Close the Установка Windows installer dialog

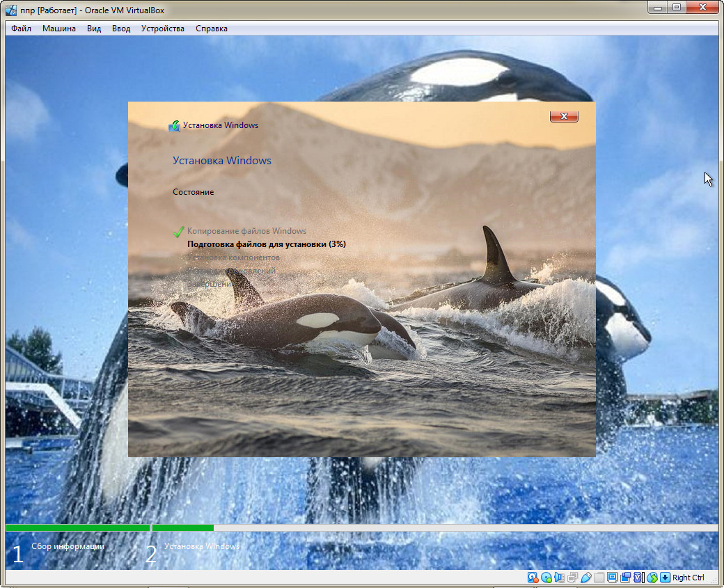(x=564, y=116)
